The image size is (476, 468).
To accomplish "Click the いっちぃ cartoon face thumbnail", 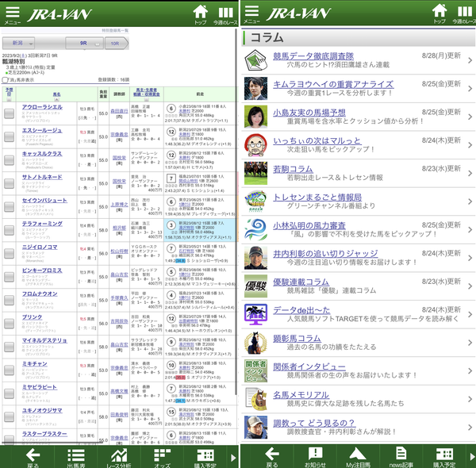I will click(255, 145).
